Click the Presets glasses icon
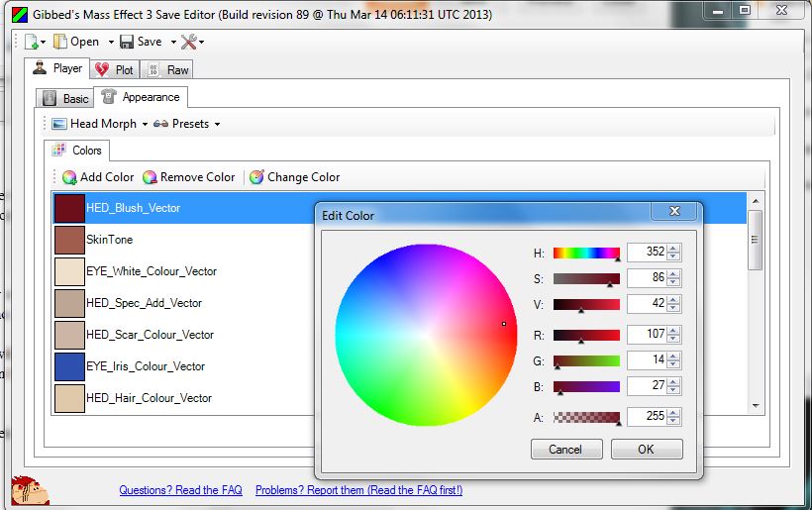Screen dimensions: 812x510 click(x=161, y=124)
